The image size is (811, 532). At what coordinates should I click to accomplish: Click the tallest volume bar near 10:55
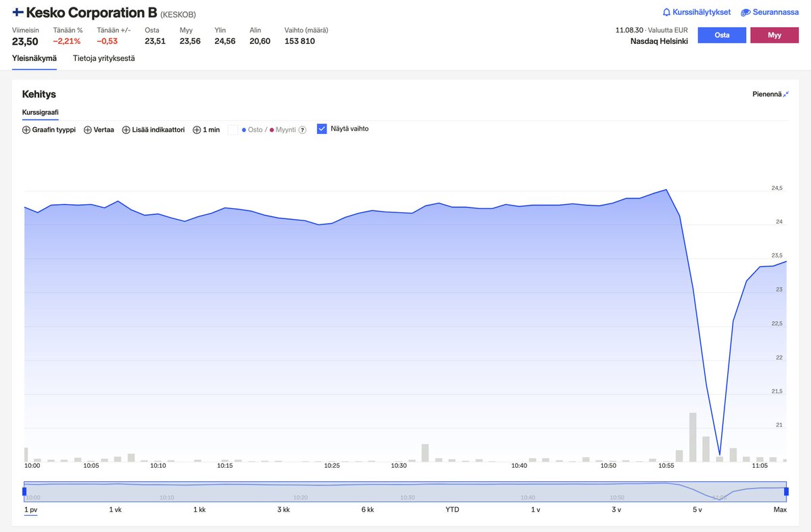693,437
